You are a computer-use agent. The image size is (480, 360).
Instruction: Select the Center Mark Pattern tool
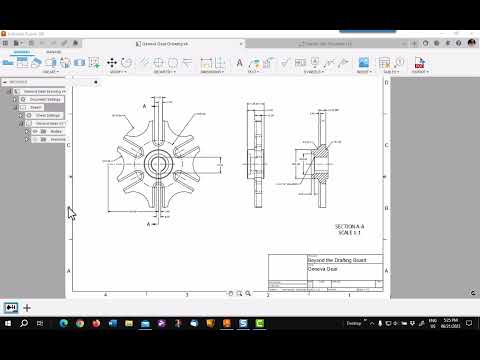click(x=173, y=62)
